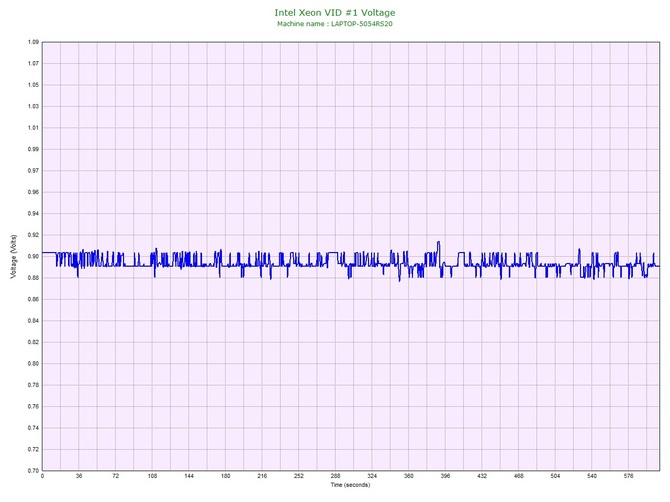The image size is (670, 502).
Task: Click the 0.84 voltage axis value
Action: coord(33,320)
